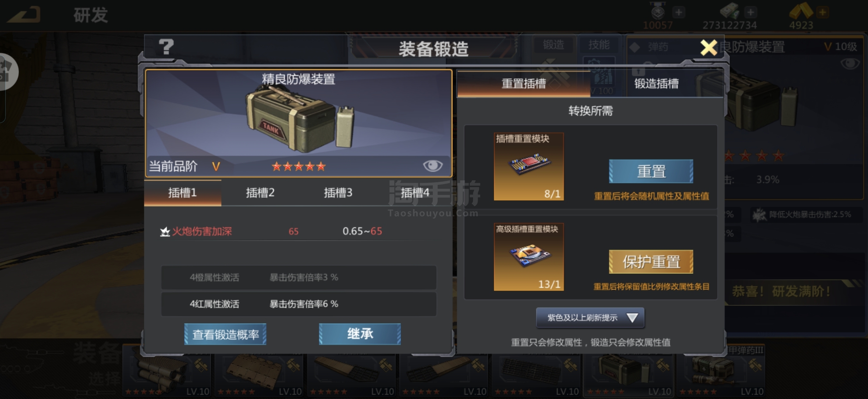The height and width of the screenshot is (399, 868).
Task: Switch to the 插槽2 tab
Action: coord(260,193)
